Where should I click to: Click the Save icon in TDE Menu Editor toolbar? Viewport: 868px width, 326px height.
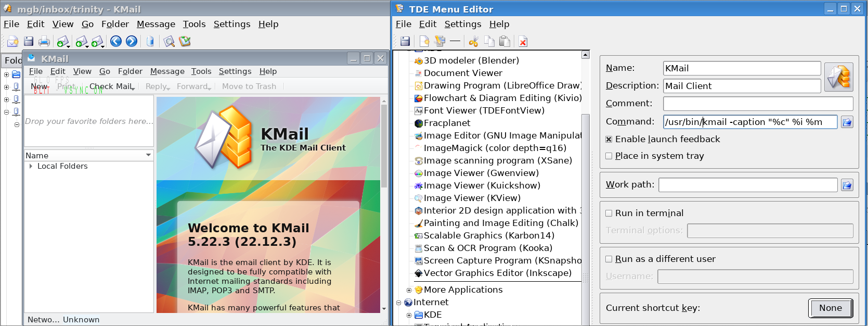pyautogui.click(x=405, y=41)
